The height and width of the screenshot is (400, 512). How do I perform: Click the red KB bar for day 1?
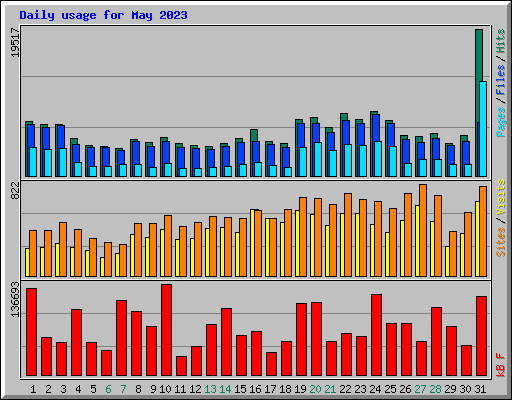[x=32, y=332]
